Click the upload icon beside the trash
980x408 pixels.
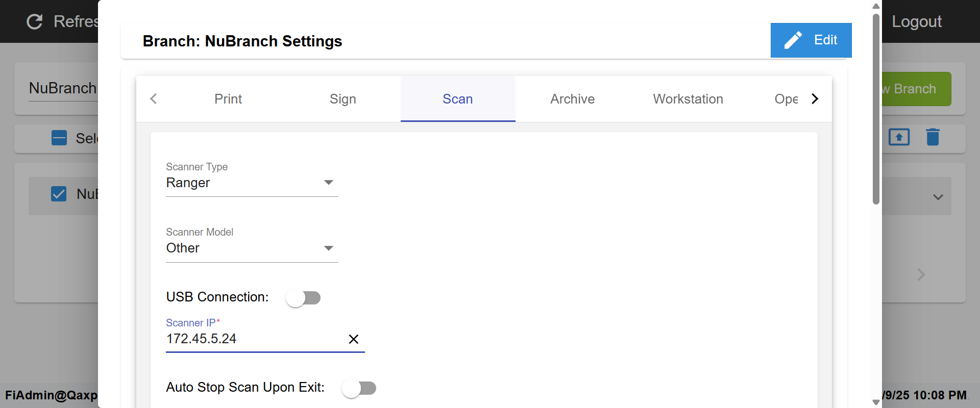click(899, 137)
